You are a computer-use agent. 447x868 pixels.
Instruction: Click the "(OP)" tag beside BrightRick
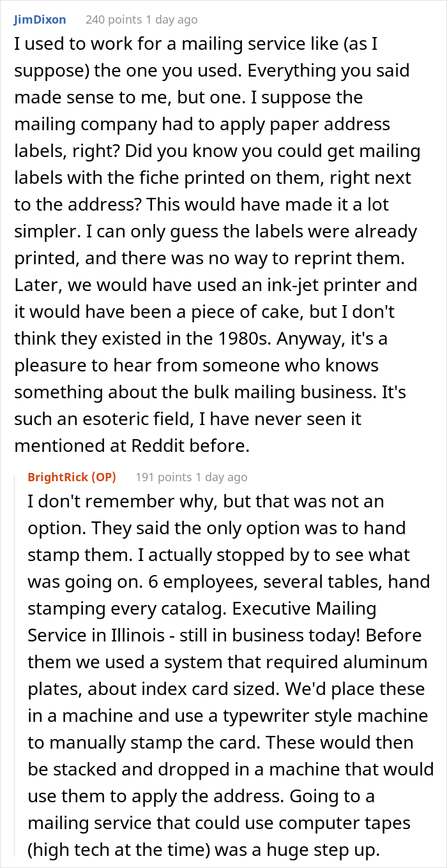(x=104, y=477)
